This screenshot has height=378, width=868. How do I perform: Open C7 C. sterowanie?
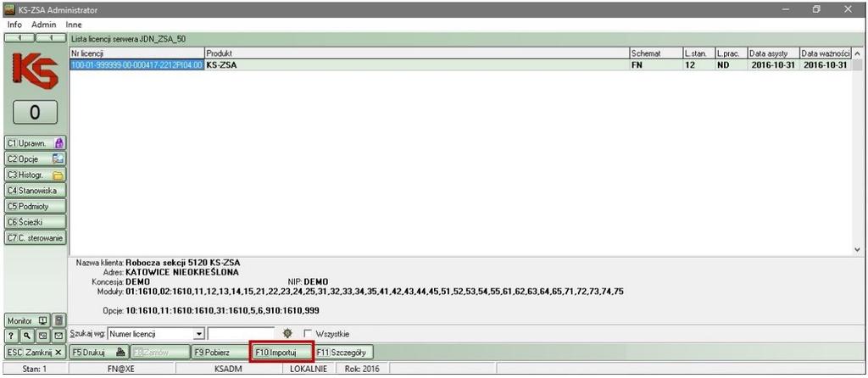35,238
